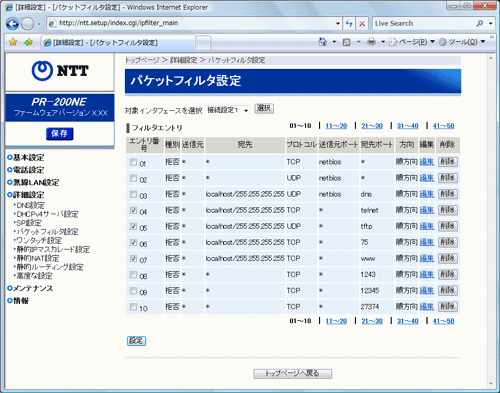The image size is (500, 393).
Task: Click the browser Back arrow button
Action: tap(12, 24)
